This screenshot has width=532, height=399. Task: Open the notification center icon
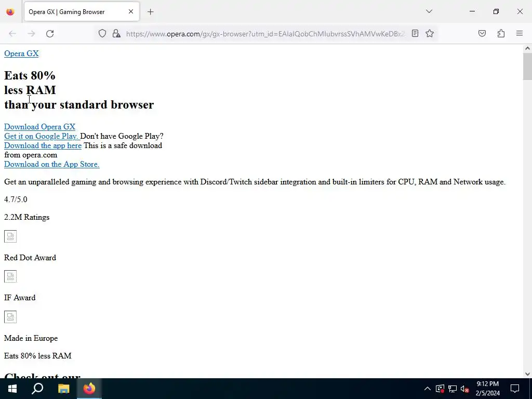pos(515,389)
